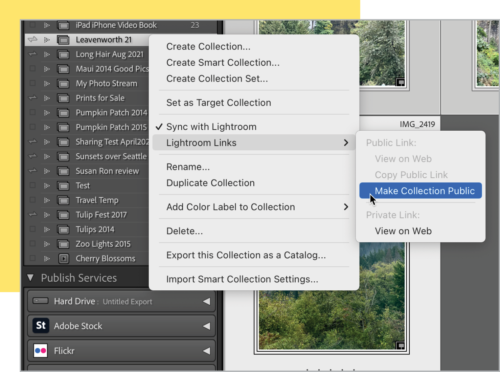The image size is (500, 372).
Task: Enable sync for My Photo Stream
Action: [x=33, y=83]
